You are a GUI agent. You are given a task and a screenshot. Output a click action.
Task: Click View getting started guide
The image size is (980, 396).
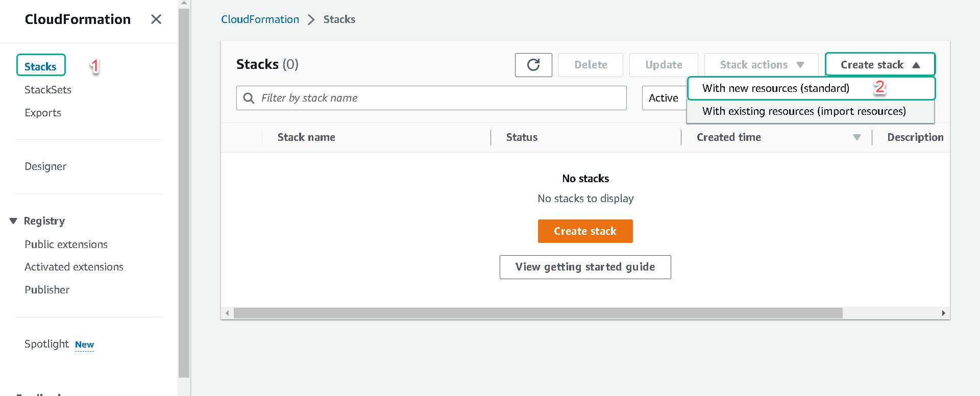585,267
